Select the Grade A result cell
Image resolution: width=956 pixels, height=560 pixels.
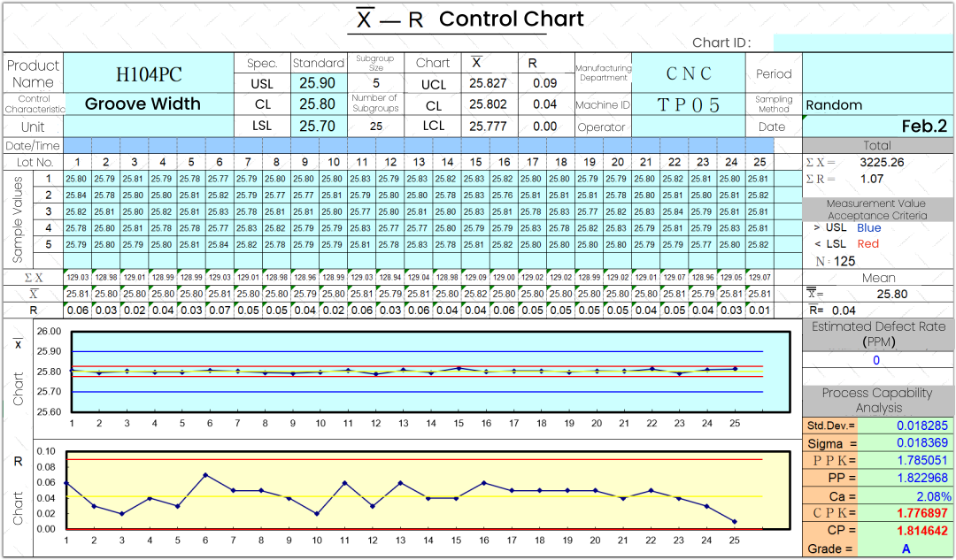906,548
